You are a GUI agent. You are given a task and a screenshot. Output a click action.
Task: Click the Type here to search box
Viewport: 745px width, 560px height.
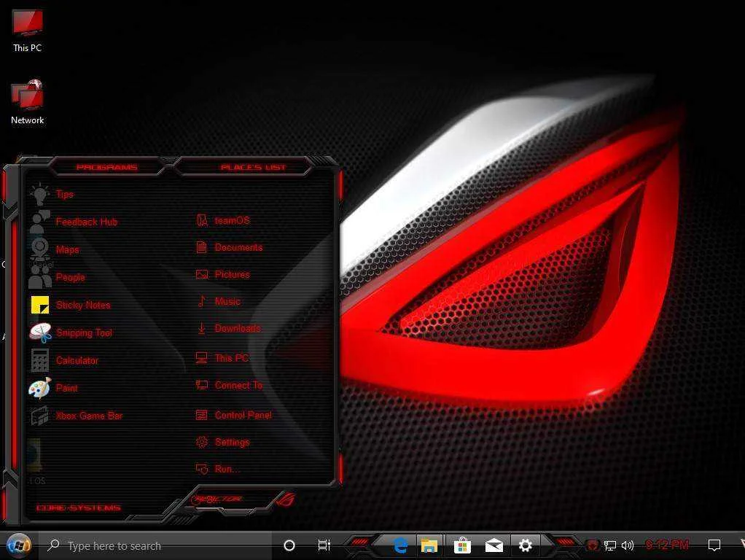(x=156, y=545)
